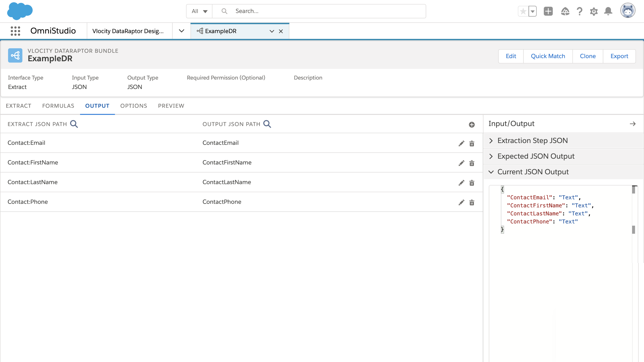The image size is (644, 362).
Task: Search the Output JSON Path column
Action: tap(267, 124)
